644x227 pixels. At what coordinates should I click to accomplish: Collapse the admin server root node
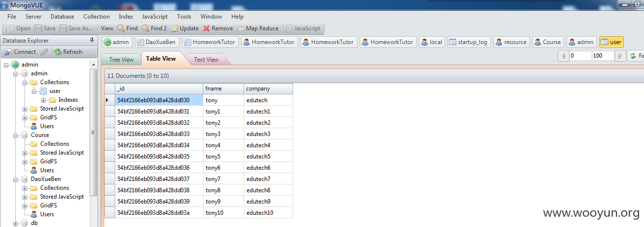[6, 65]
